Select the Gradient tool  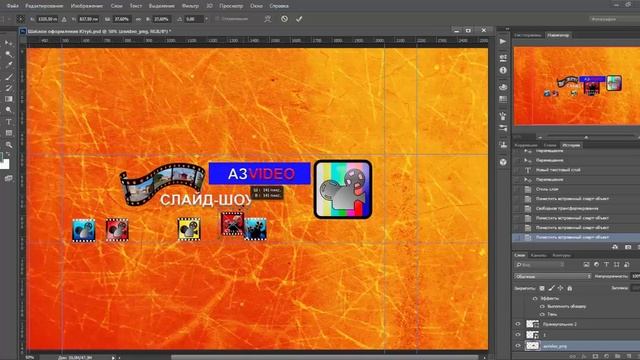(x=8, y=99)
